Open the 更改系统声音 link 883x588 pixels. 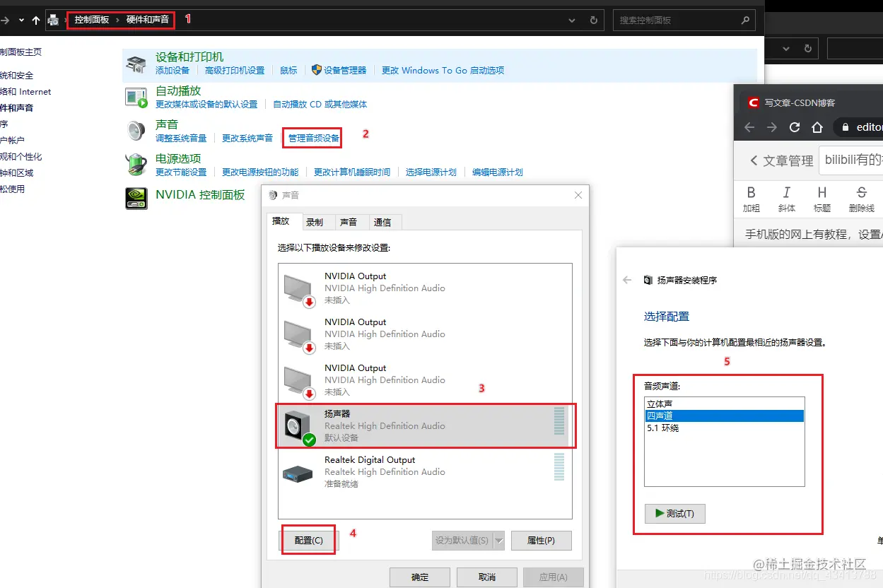247,138
